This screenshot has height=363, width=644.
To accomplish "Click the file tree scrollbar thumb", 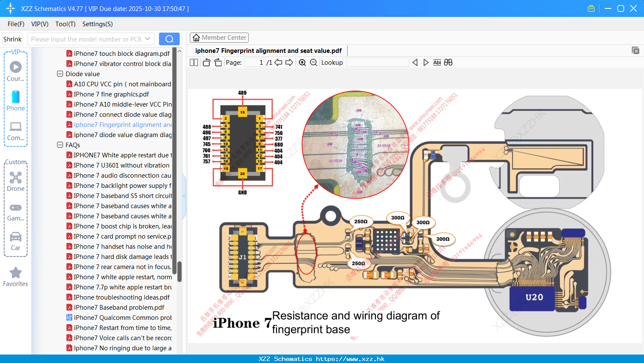I will [x=179, y=272].
